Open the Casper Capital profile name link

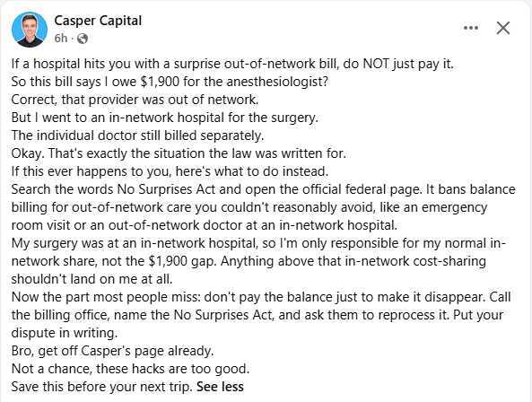98,21
